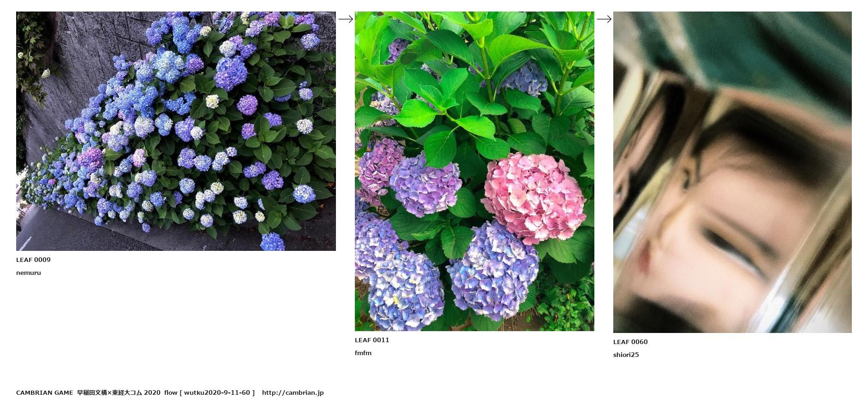This screenshot has height=404, width=868.
Task: Open the blurred face photo
Action: 732,172
